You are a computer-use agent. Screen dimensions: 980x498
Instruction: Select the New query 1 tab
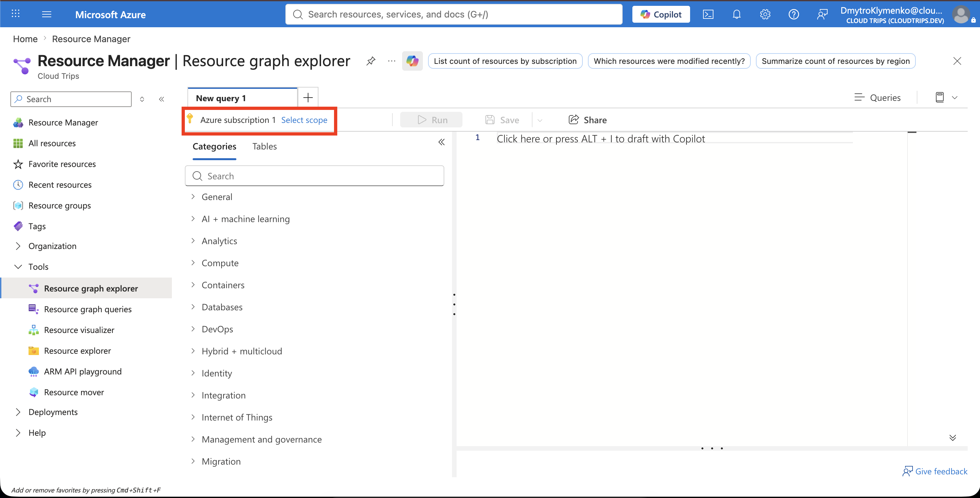click(x=243, y=98)
